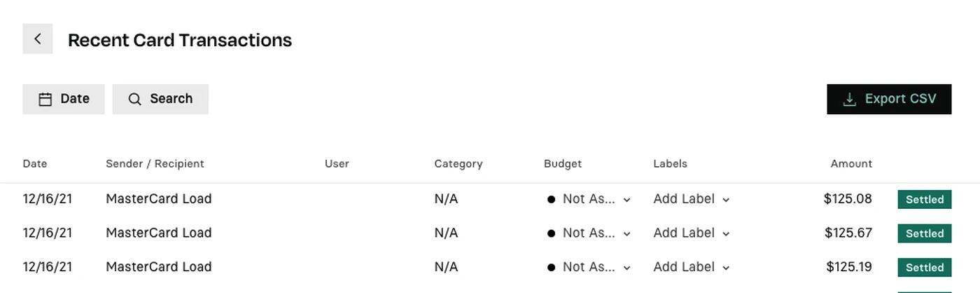The width and height of the screenshot is (980, 293).
Task: Click the Amount column header
Action: 851,163
